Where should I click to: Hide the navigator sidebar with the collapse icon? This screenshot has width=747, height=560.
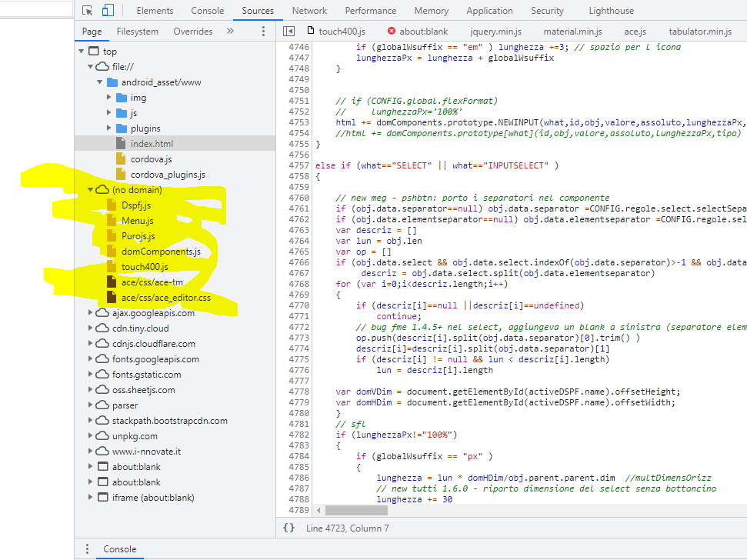coord(288,31)
